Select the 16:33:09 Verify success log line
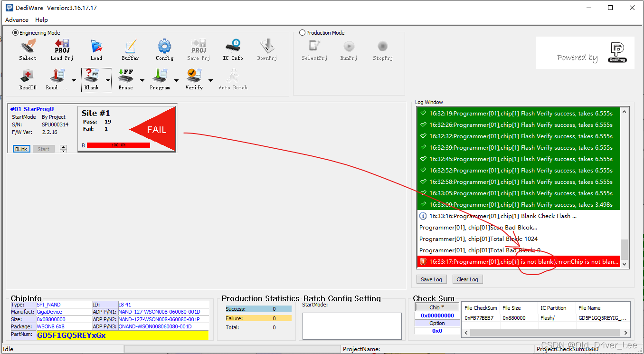Viewport: 644px width, 354px height. click(519, 205)
